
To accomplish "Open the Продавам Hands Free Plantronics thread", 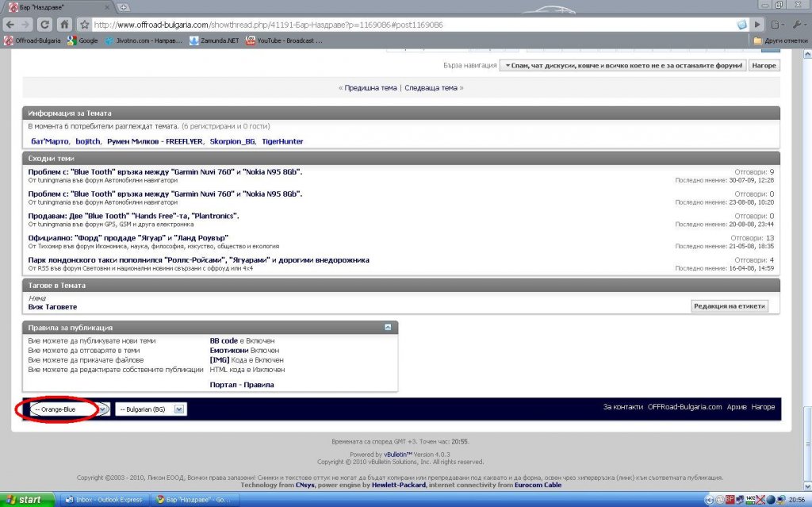I will pos(133,216).
